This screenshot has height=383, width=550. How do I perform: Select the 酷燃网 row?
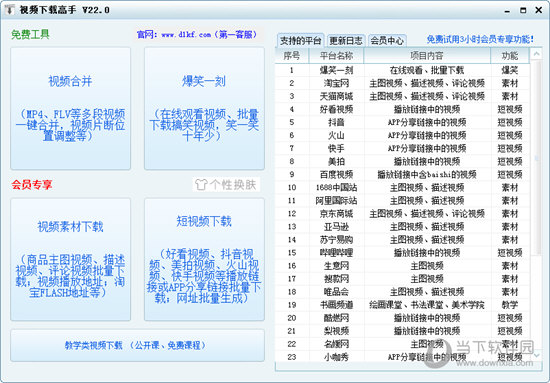(x=402, y=318)
